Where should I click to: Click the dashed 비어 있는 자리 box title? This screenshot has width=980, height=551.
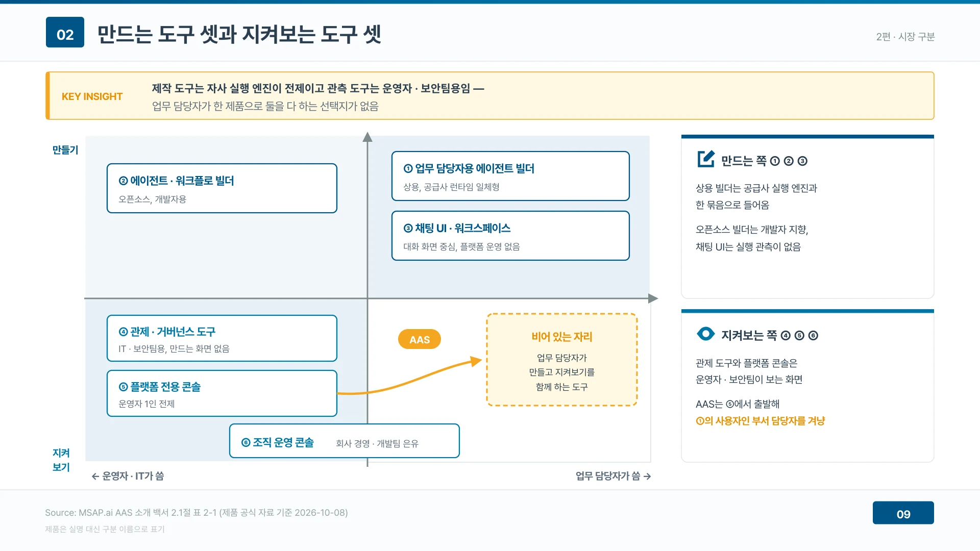pos(562,337)
